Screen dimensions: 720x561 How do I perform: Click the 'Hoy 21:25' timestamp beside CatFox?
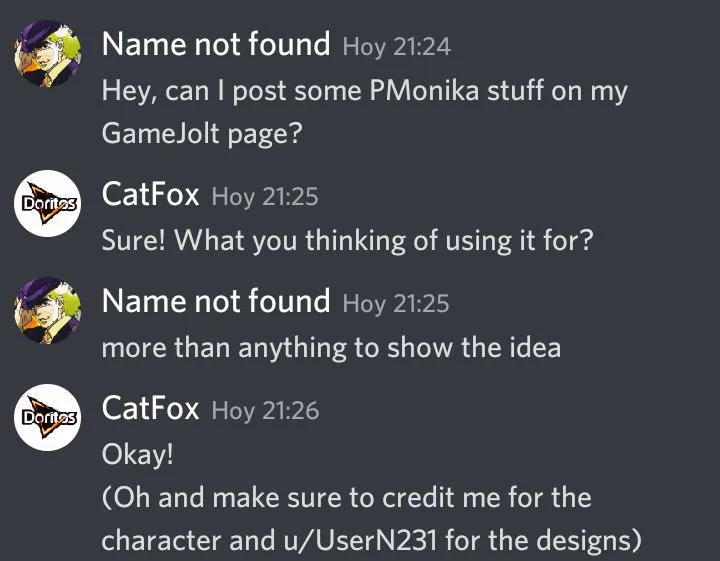pyautogui.click(x=265, y=197)
